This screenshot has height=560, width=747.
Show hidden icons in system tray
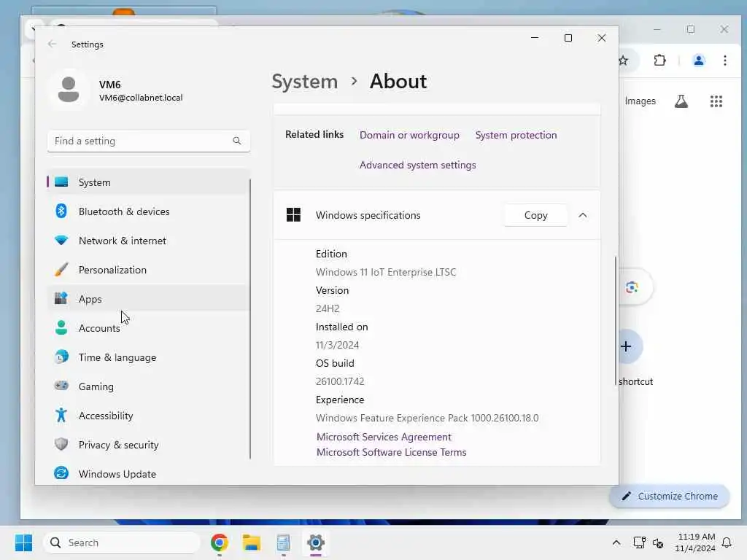click(616, 542)
